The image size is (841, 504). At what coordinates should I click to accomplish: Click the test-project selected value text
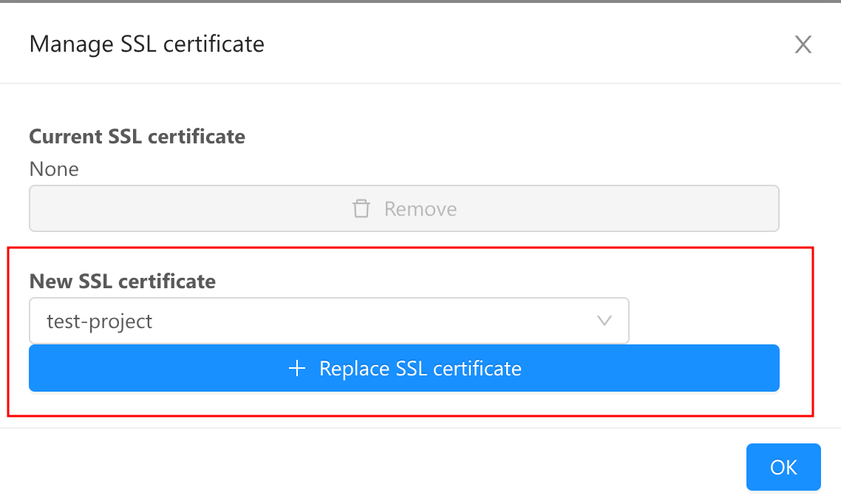(x=100, y=321)
